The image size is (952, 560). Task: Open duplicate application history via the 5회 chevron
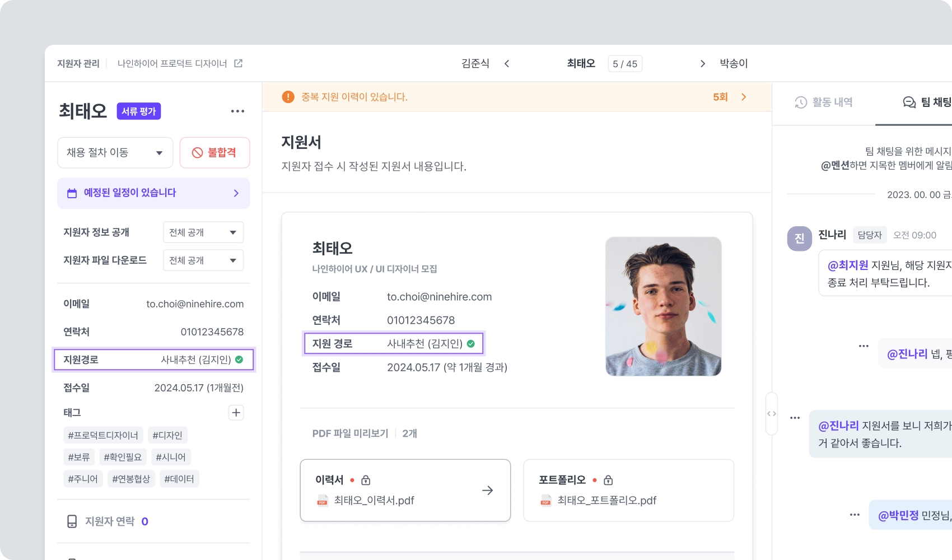tap(744, 97)
